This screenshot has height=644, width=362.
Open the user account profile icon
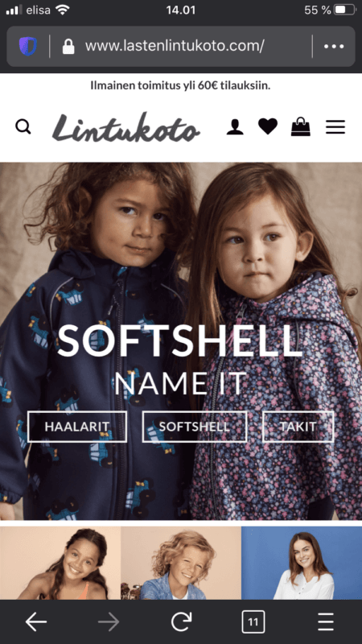[x=235, y=127]
